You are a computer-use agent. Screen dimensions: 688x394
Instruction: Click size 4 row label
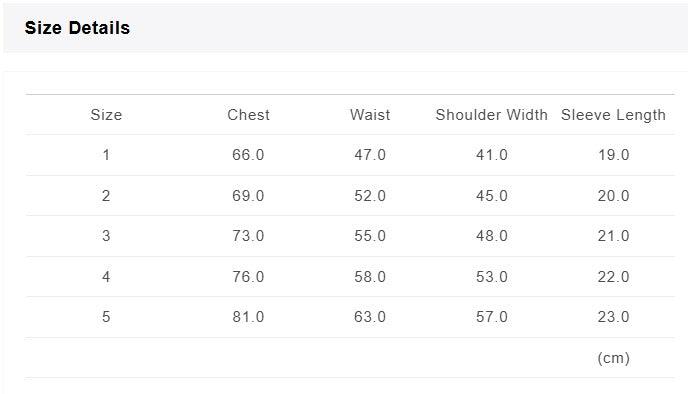[x=106, y=277]
